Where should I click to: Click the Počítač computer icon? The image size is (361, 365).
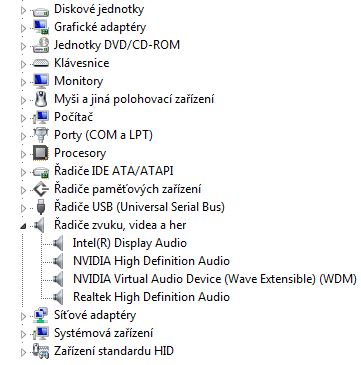point(41,117)
